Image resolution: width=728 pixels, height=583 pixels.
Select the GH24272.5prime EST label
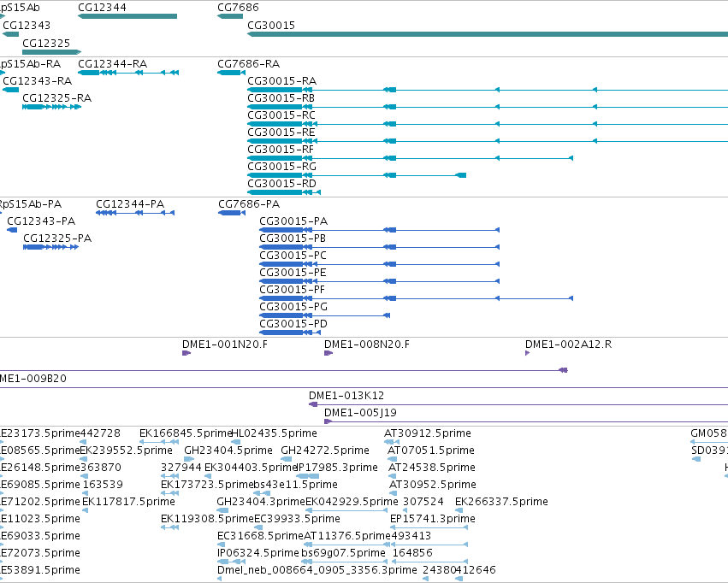(325, 450)
